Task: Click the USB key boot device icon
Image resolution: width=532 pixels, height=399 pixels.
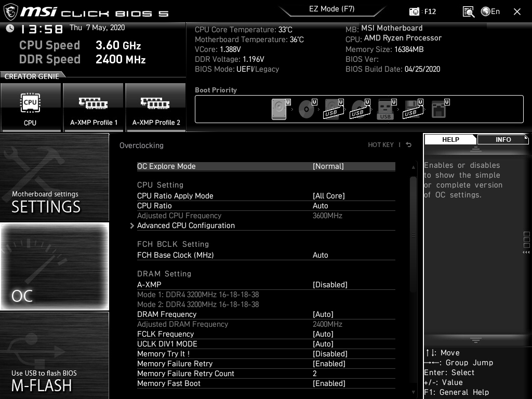Action: click(385, 110)
